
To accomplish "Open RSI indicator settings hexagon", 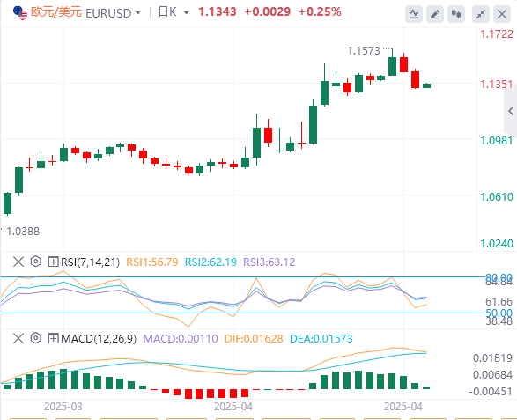I will click(35, 262).
